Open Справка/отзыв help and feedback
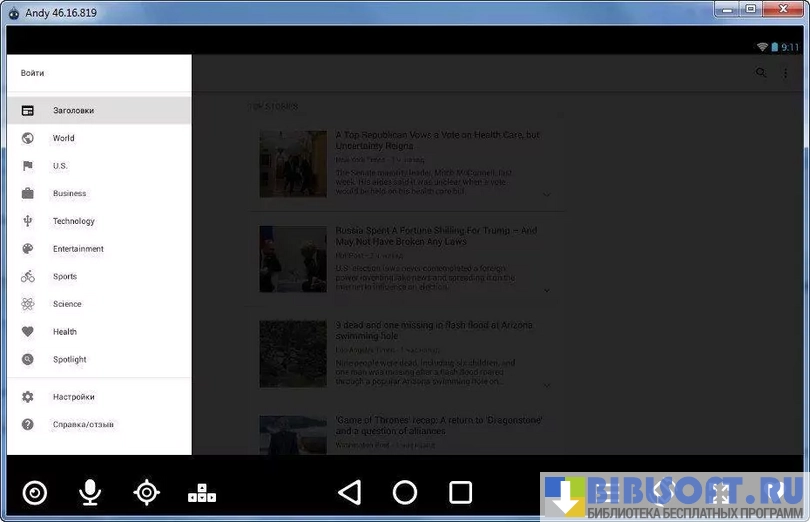 point(83,424)
